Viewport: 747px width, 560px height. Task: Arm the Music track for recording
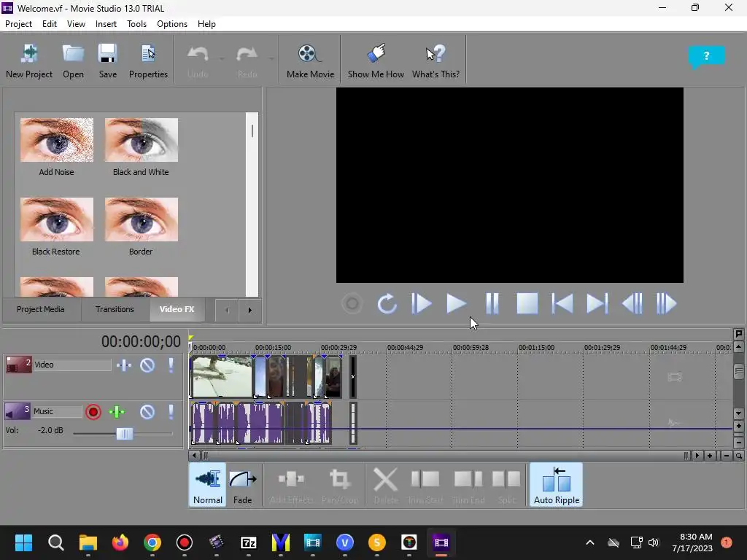pyautogui.click(x=93, y=412)
